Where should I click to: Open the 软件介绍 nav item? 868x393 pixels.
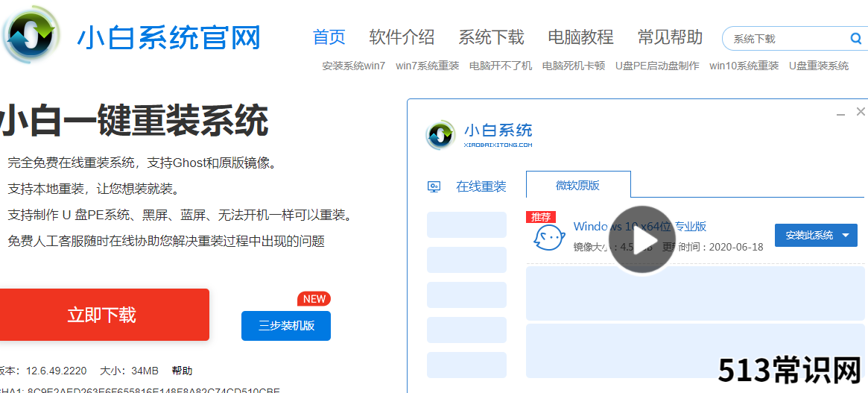pyautogui.click(x=402, y=38)
